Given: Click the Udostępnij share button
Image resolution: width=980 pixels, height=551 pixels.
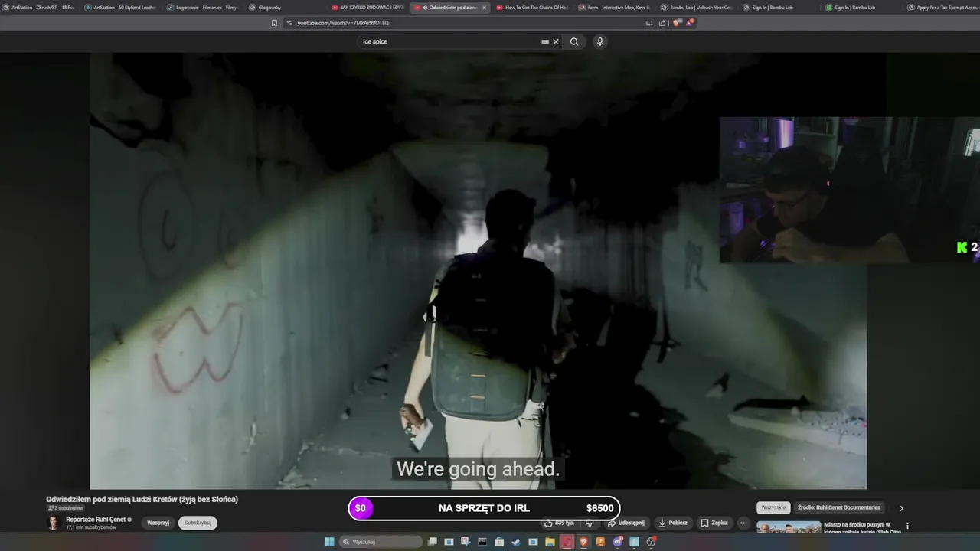Looking at the screenshot, I should click(x=626, y=523).
